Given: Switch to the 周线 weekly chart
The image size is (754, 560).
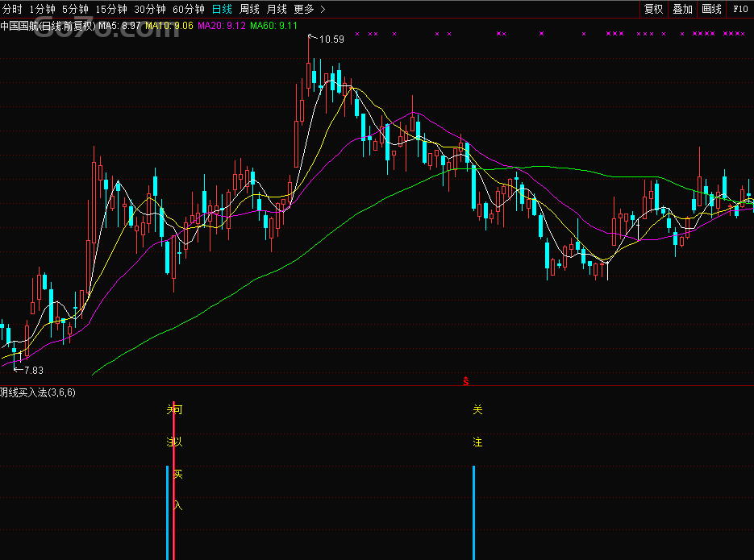Looking at the screenshot, I should pos(250,10).
